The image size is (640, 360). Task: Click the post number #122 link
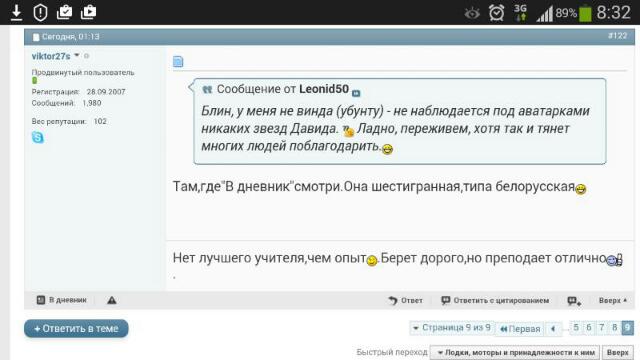(618, 36)
